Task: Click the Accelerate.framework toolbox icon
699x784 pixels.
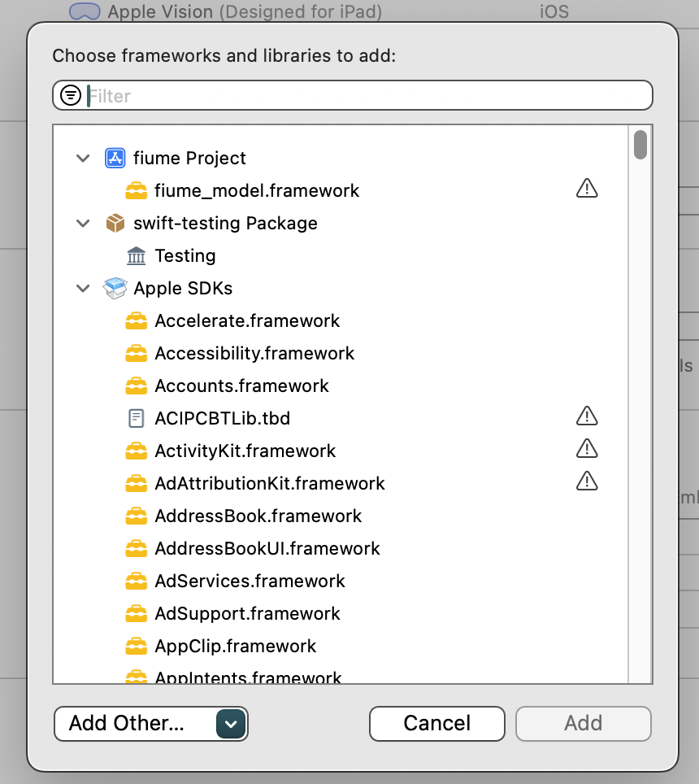Action: 137,320
